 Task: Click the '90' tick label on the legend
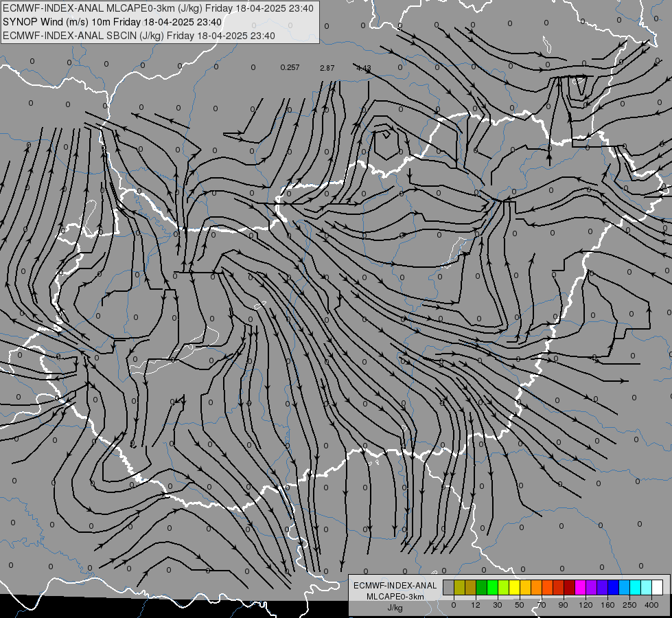click(x=563, y=605)
